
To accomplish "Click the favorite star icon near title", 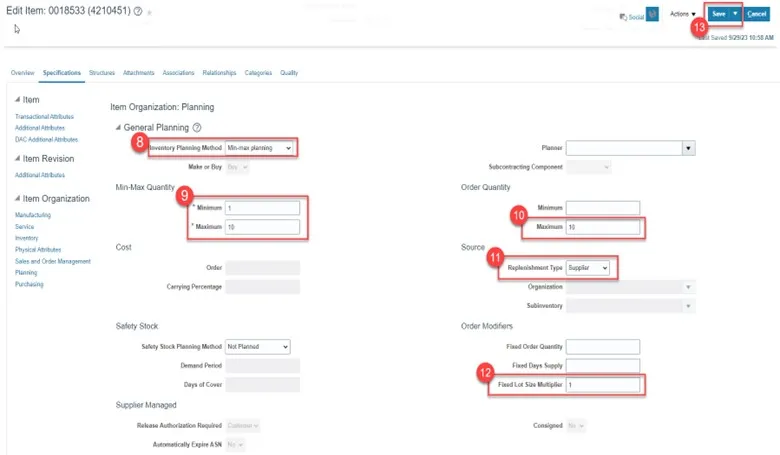I will 149,12.
